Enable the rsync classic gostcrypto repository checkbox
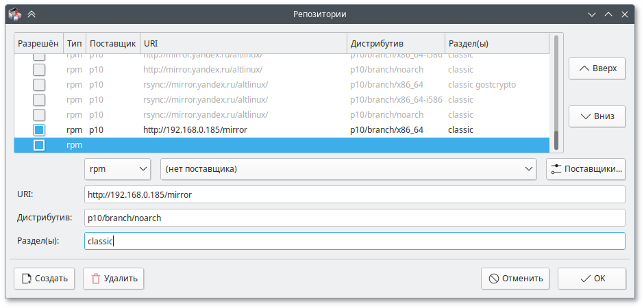The width and height of the screenshot is (644, 308). 40,84
